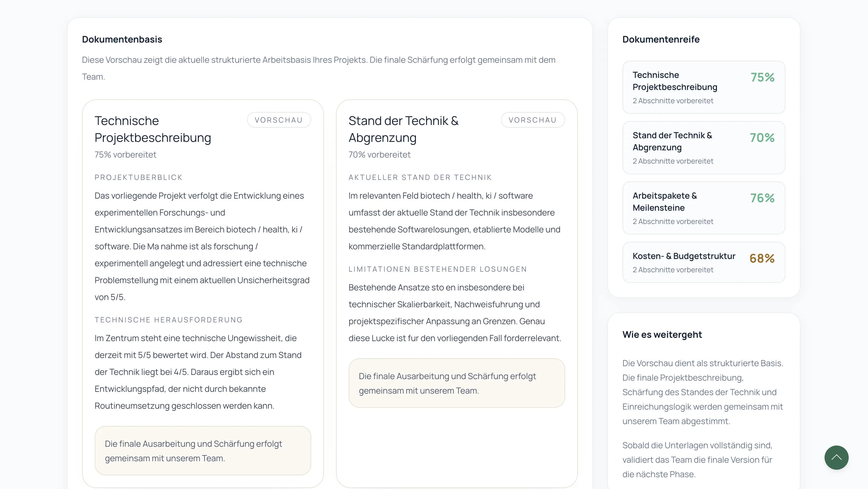
Task: Click the 76% maturity percentage
Action: tap(762, 198)
